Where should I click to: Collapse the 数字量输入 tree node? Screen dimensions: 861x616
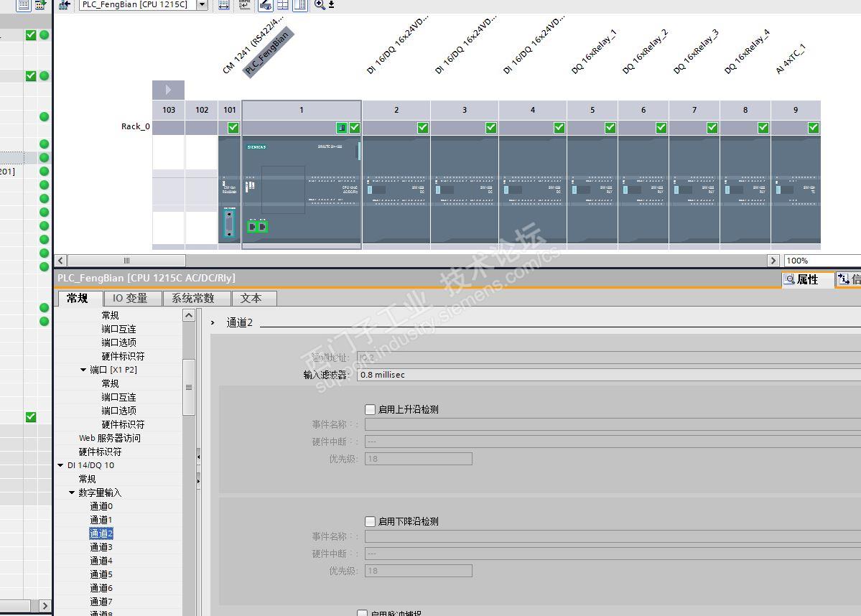(72, 493)
